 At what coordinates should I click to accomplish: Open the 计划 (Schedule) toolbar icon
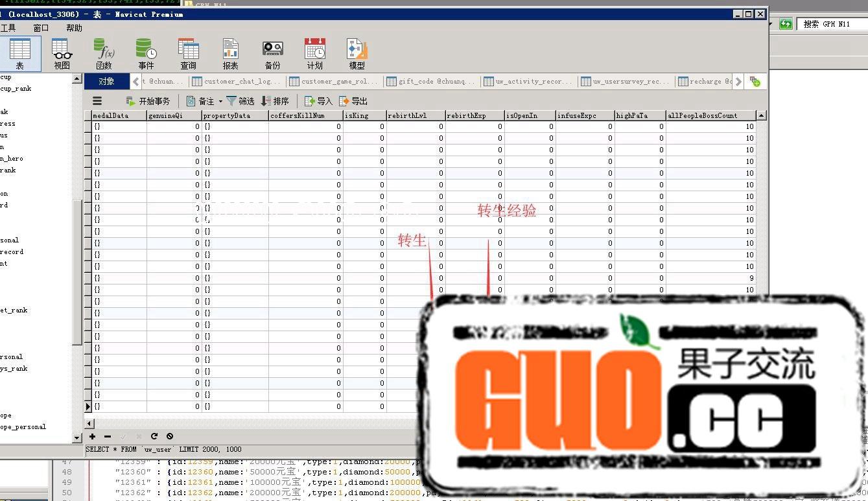click(x=315, y=54)
